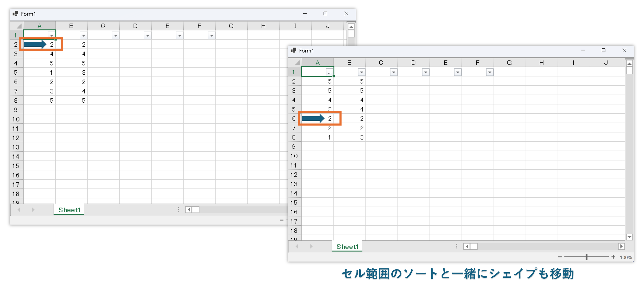The image size is (644, 284).
Task: Select column B header in front window
Action: click(350, 63)
